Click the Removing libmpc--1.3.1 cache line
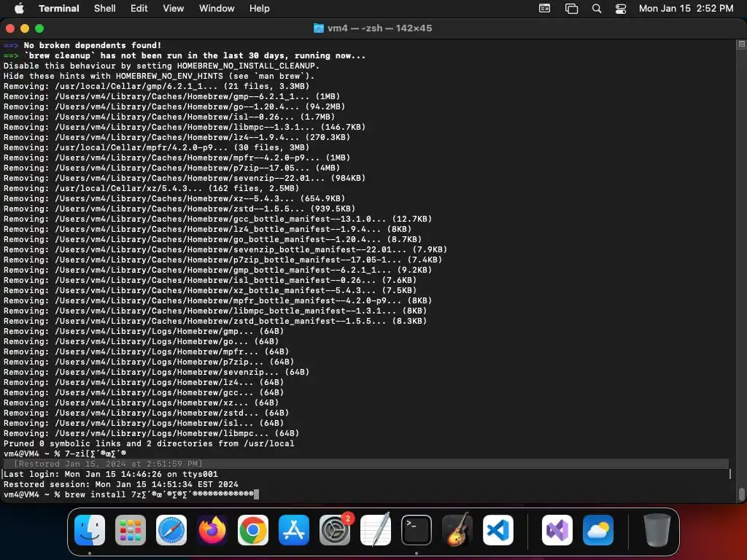The height and width of the screenshot is (560, 747). 185,127
